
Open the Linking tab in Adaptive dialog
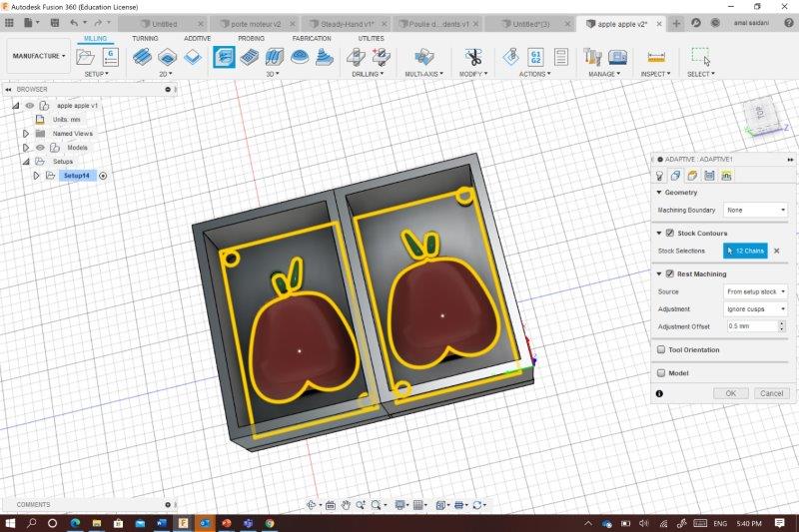point(726,176)
